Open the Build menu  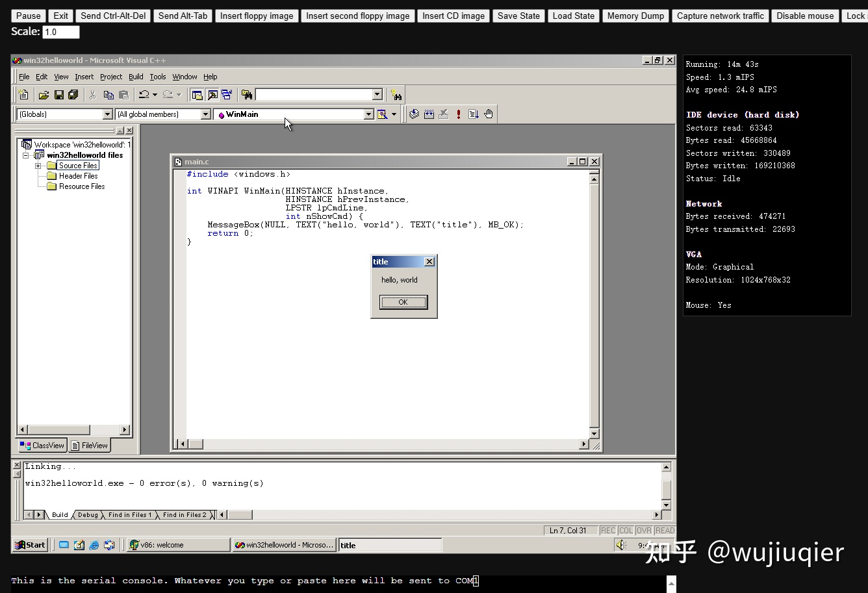point(136,77)
